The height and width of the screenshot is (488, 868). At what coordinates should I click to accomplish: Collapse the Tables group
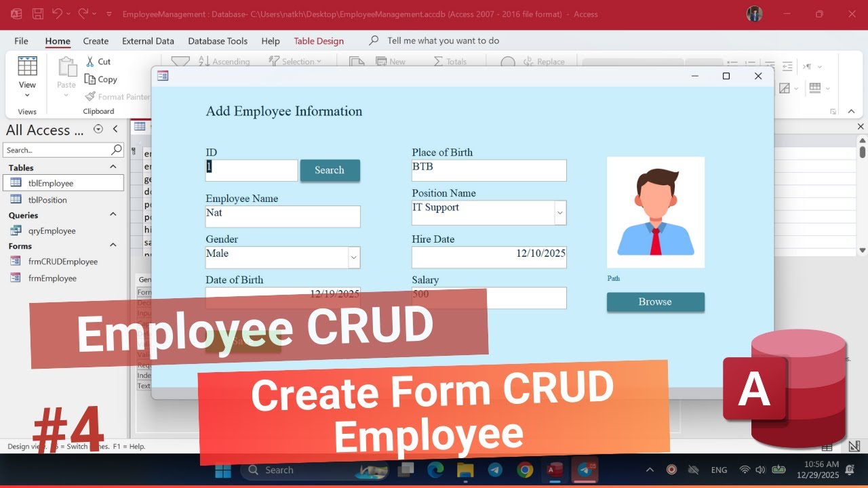pyautogui.click(x=113, y=167)
